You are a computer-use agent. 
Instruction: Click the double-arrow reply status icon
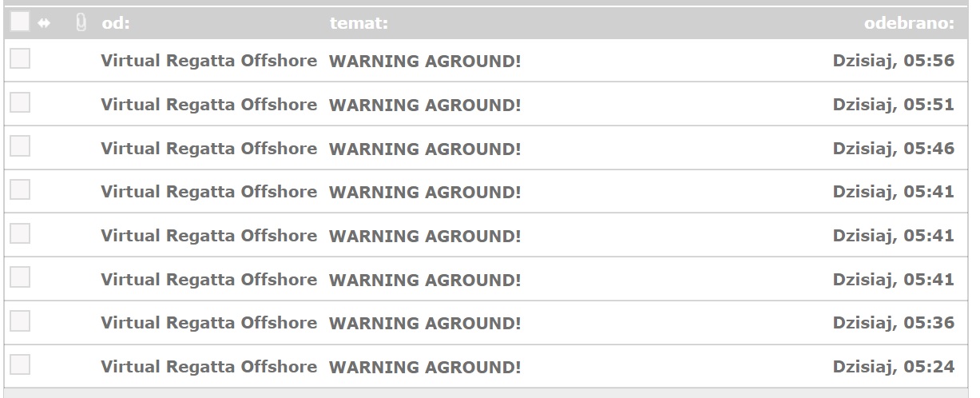coord(44,24)
